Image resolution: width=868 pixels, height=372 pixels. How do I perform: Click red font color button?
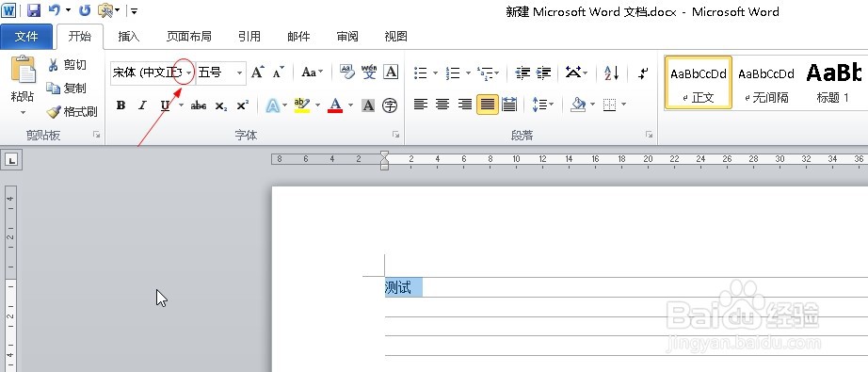tap(335, 105)
